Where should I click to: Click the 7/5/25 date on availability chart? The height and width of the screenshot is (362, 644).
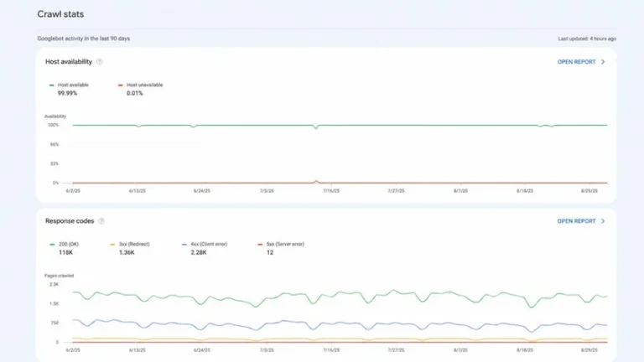tap(267, 191)
